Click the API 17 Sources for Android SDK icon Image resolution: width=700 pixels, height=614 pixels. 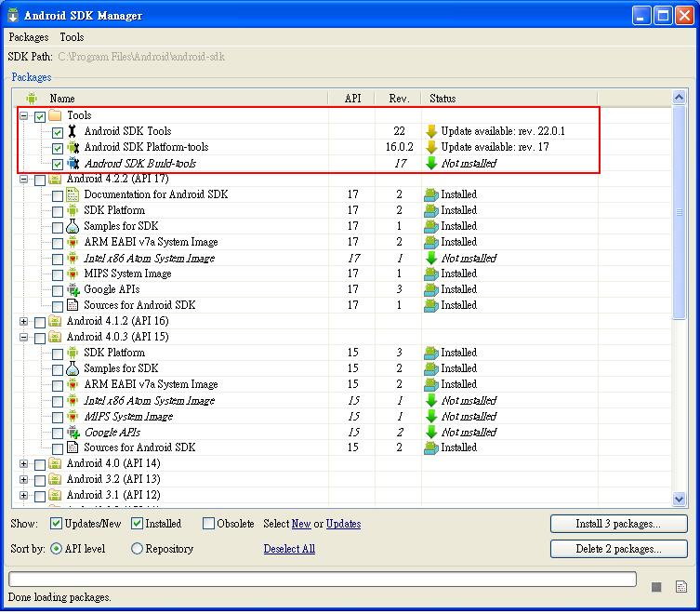coord(73,305)
